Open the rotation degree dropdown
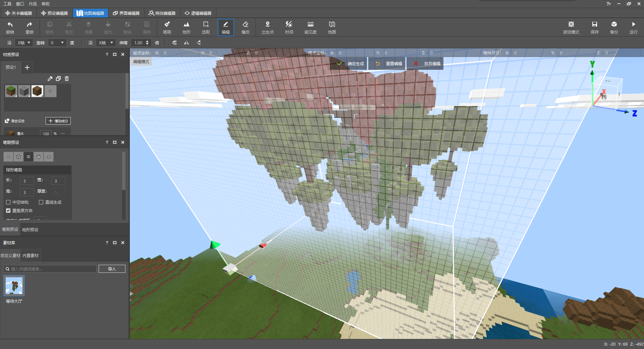644x349 pixels. click(57, 43)
